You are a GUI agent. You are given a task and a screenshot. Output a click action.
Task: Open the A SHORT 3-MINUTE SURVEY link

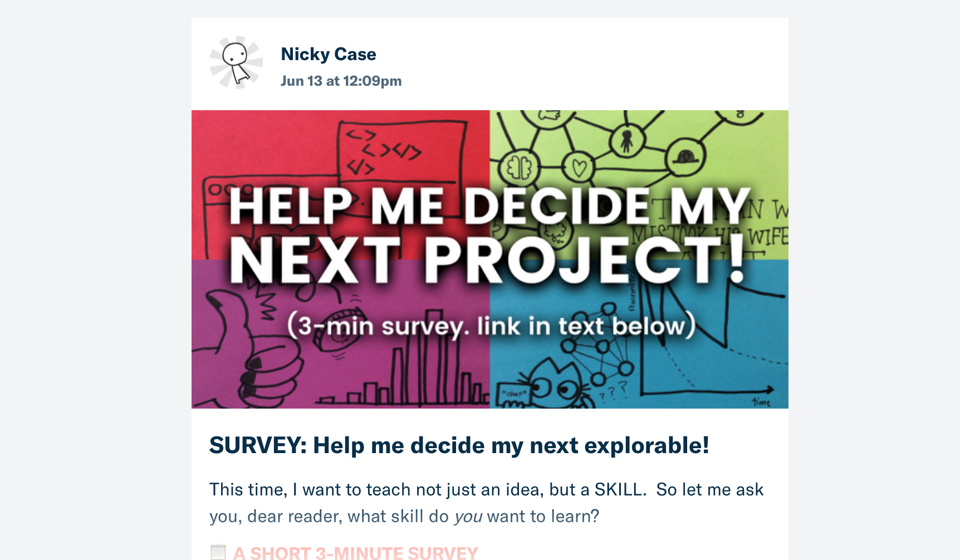click(355, 553)
